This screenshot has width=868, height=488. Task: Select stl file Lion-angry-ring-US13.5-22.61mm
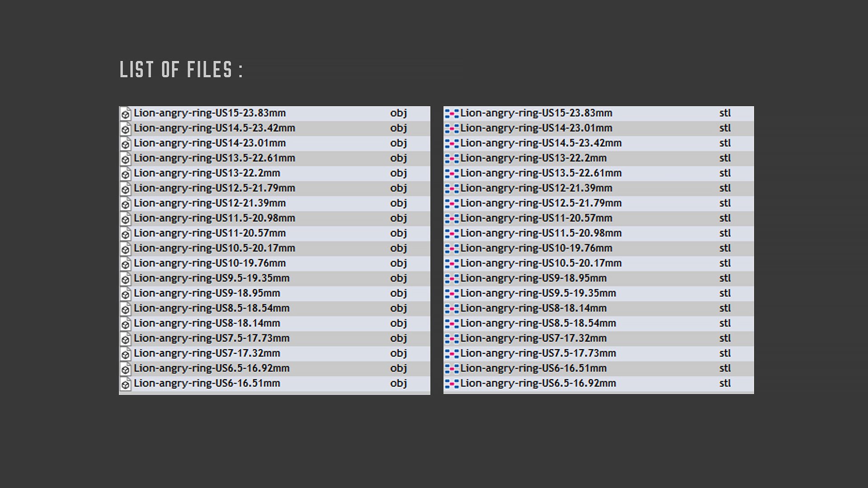coord(599,174)
